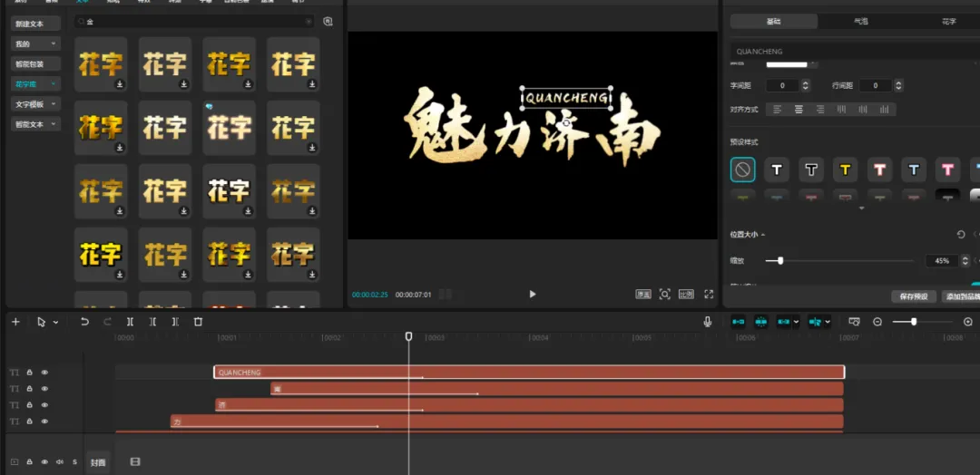Align text left
This screenshot has height=475, width=980.
[778, 109]
